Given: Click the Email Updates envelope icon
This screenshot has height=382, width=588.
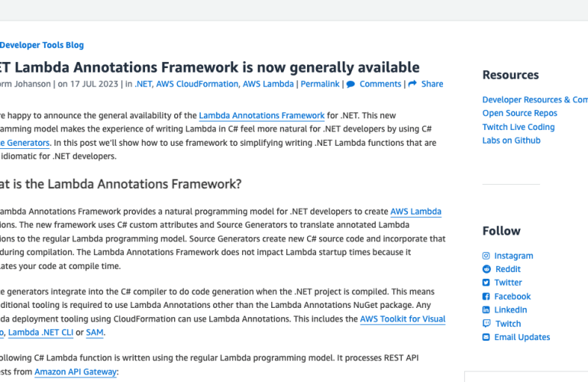Looking at the screenshot, I should pyautogui.click(x=486, y=337).
